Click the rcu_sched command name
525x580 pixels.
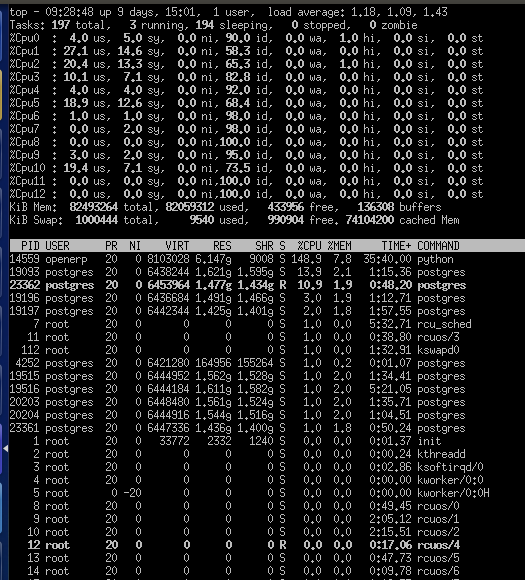point(444,324)
